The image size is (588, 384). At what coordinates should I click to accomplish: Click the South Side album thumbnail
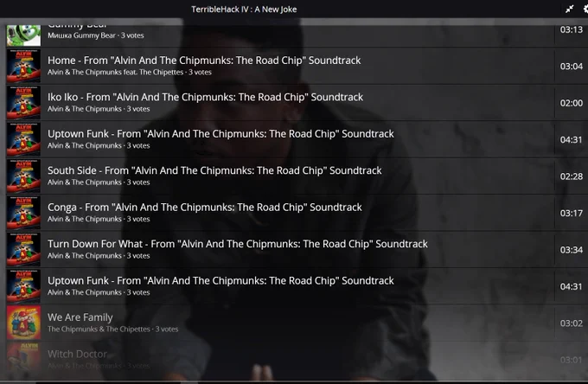point(23,176)
